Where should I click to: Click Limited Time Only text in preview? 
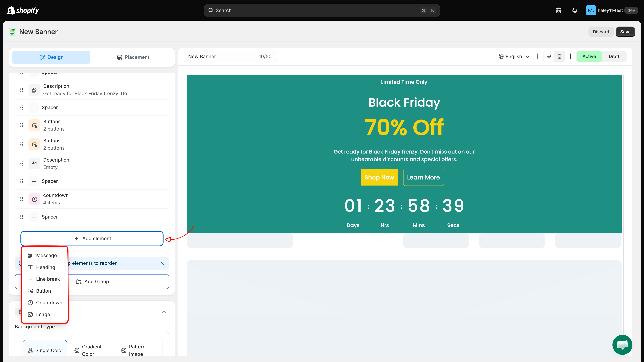[x=404, y=82]
